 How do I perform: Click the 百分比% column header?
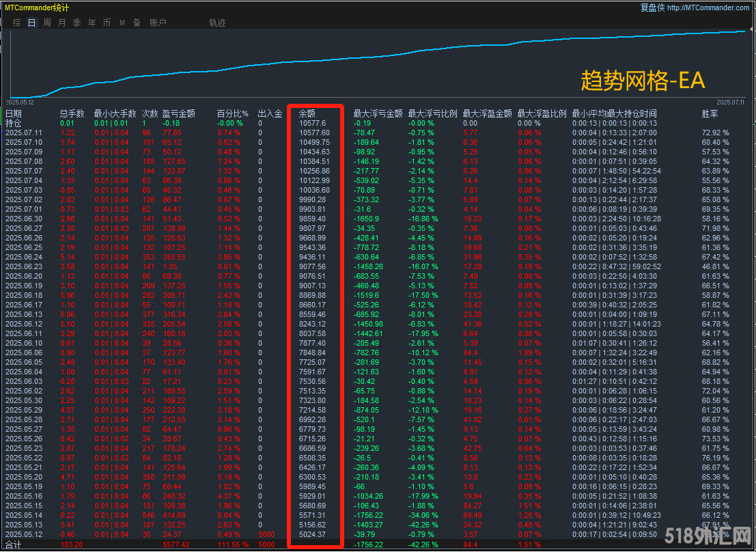coord(232,113)
